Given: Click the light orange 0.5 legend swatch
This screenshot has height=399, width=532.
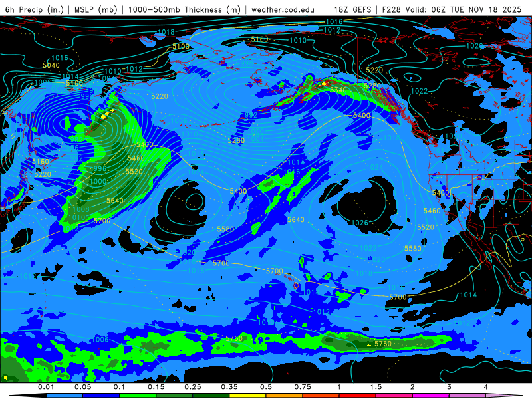Looking at the screenshot, I should [x=284, y=396].
